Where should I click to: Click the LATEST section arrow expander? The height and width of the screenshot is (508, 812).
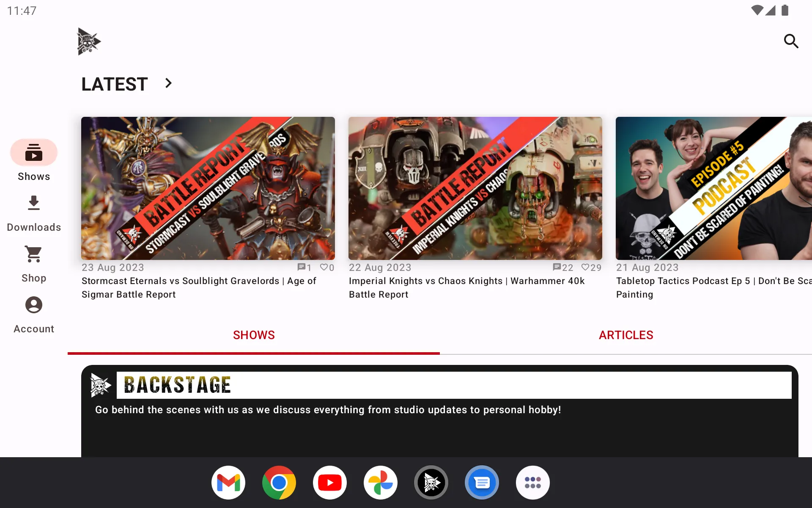(x=168, y=84)
